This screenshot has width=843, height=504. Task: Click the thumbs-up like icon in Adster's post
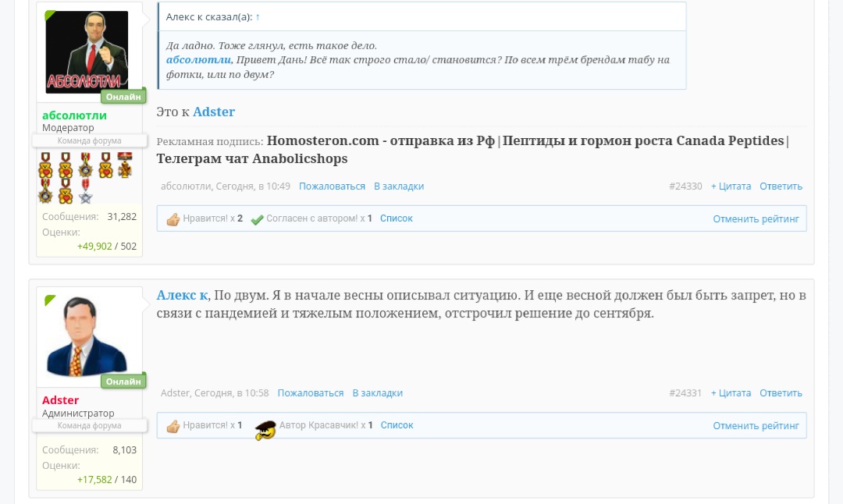pyautogui.click(x=173, y=426)
